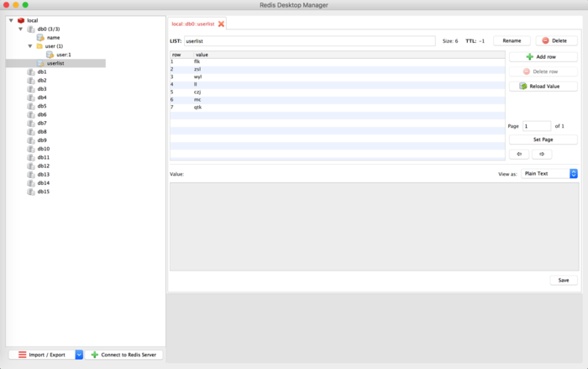Viewport: 588px width, 369px height.
Task: Click the database icon for db9
Action: (31, 140)
